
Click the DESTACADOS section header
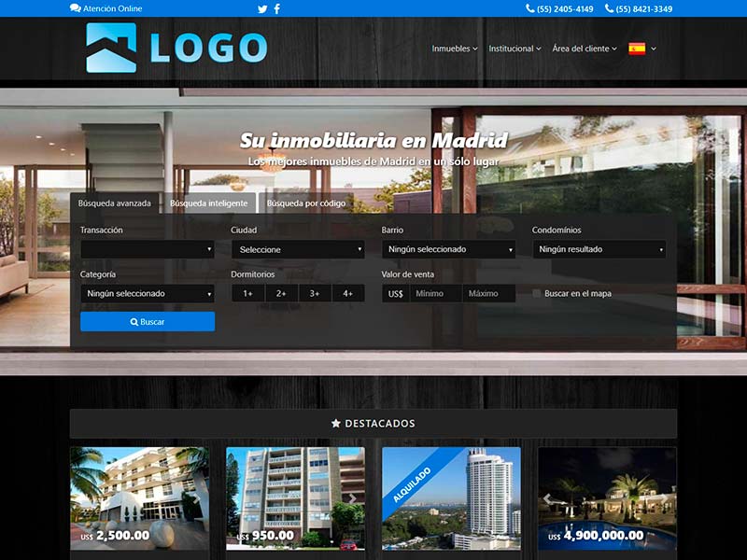(x=373, y=424)
